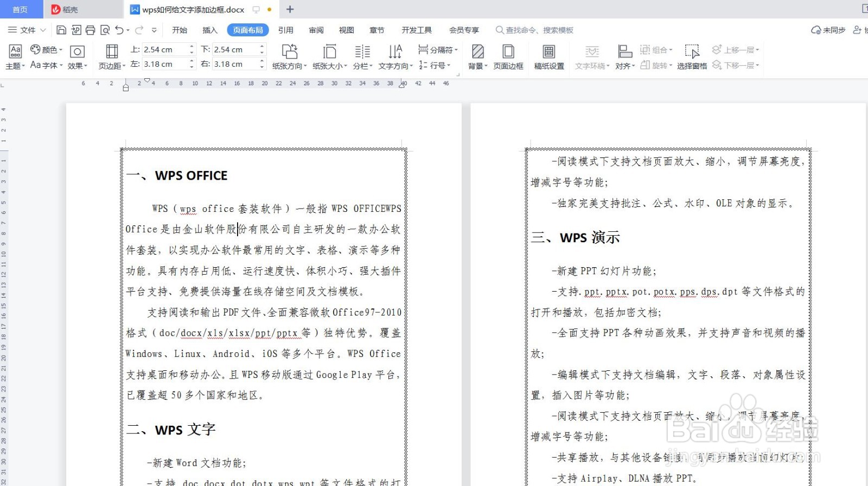Expand the arrow next to File menu

click(x=43, y=30)
